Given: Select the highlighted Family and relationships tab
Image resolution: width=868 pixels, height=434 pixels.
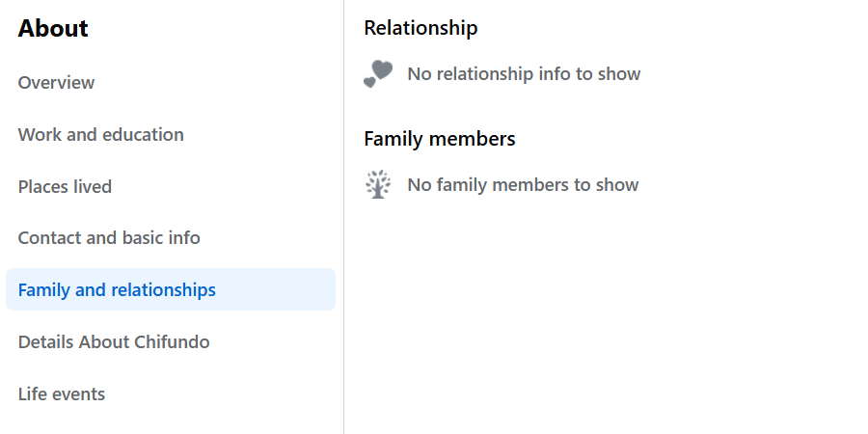Looking at the screenshot, I should click(117, 290).
